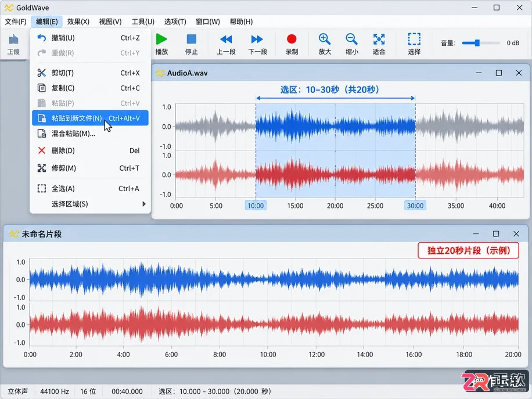
Task: Choose Undo (撤销) from the Edit menu
Action: coord(90,38)
